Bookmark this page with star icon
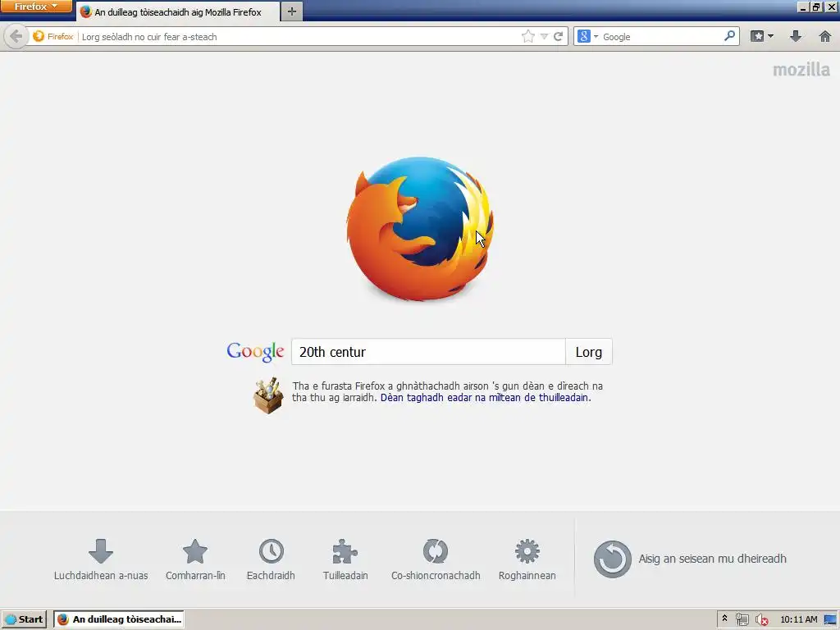 click(x=528, y=36)
